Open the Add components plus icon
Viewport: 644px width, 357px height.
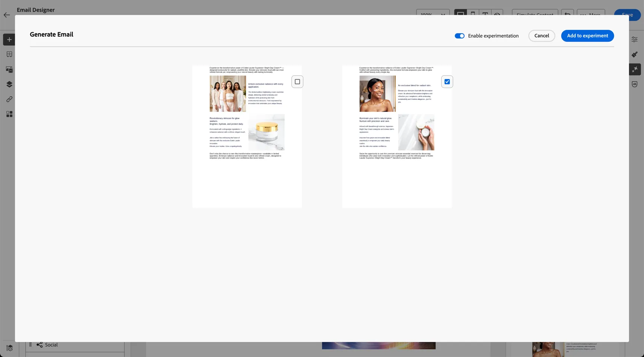pyautogui.click(x=9, y=40)
